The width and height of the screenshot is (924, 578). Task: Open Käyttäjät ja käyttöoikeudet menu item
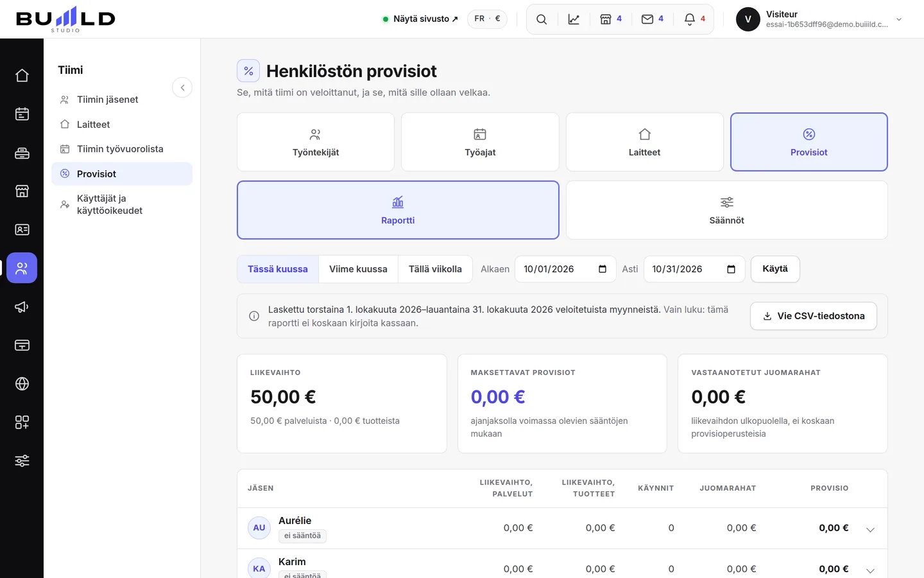pos(122,204)
